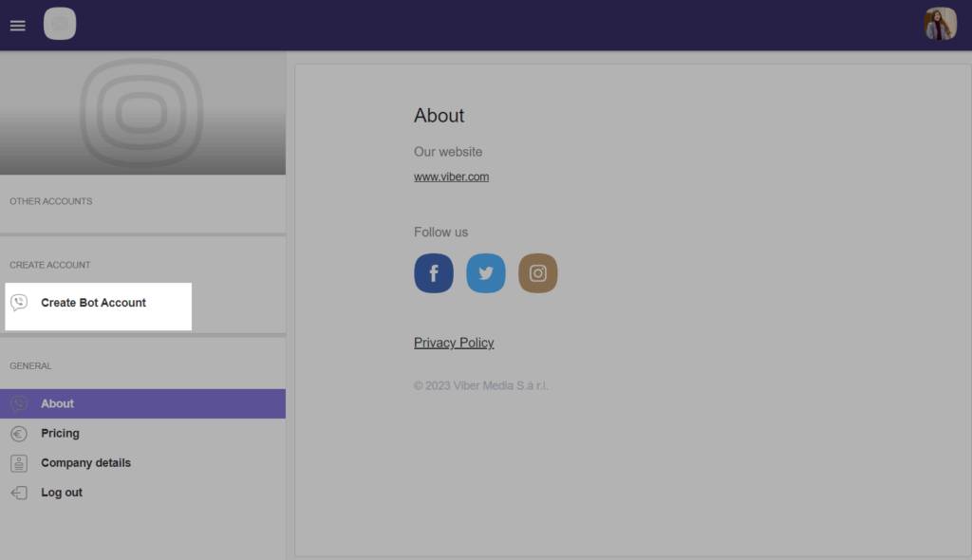Click the Other Accounts section header

pyautogui.click(x=51, y=201)
